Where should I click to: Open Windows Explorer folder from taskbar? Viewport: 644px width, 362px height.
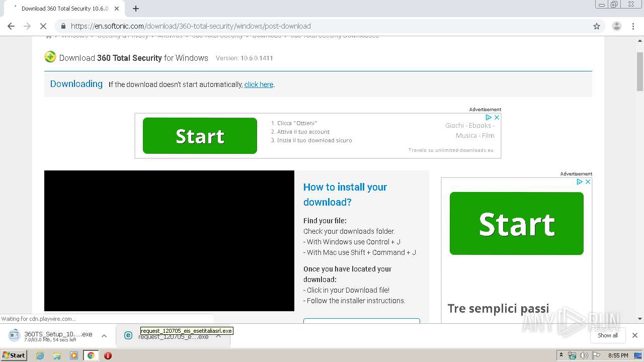tap(57, 355)
